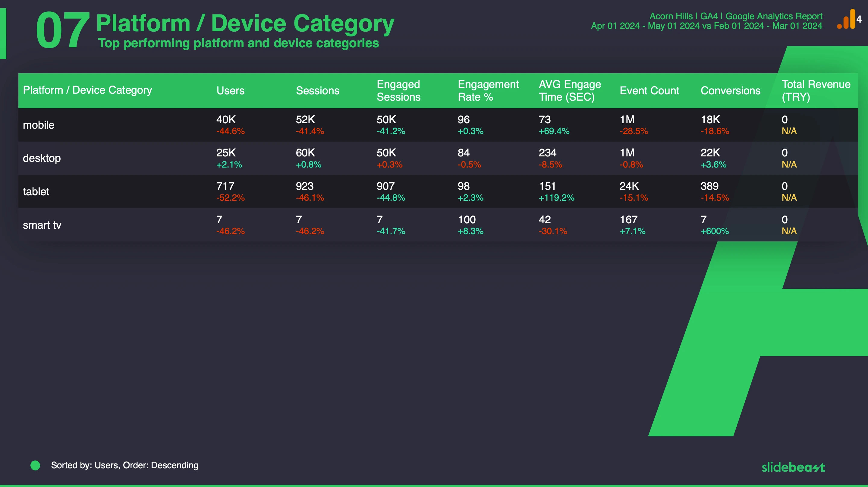
Task: Select the mobile row label
Action: 38,125
